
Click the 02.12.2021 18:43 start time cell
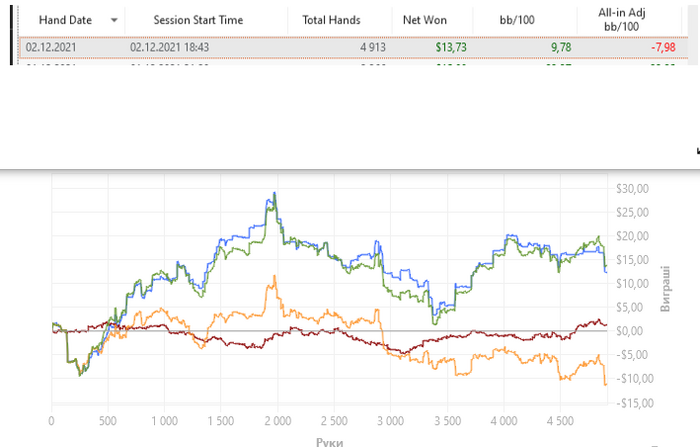[169, 47]
